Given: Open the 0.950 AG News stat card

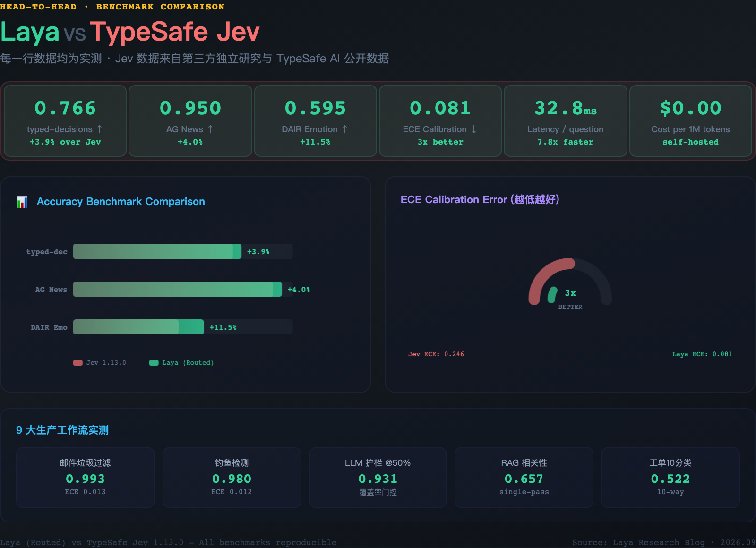Looking at the screenshot, I should (x=190, y=121).
